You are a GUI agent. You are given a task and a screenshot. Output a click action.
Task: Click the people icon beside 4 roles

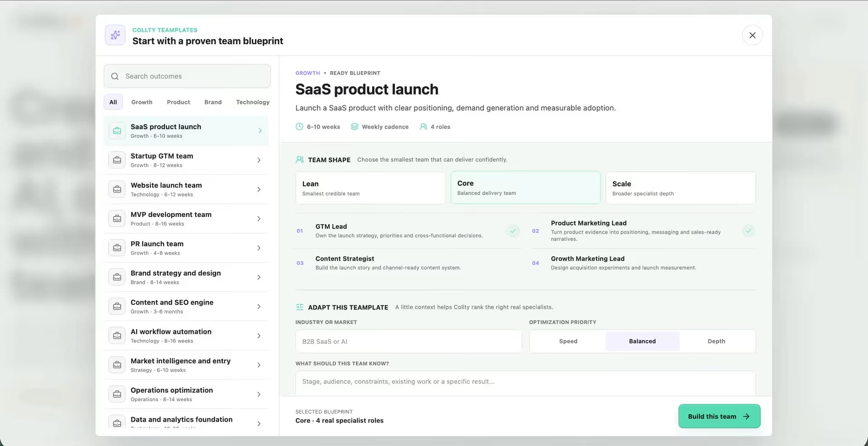423,127
